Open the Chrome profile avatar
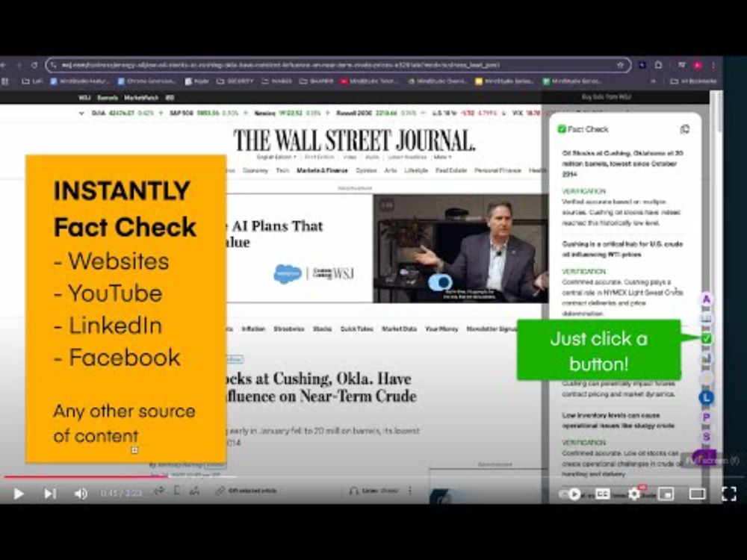747x560 pixels. coord(698,65)
